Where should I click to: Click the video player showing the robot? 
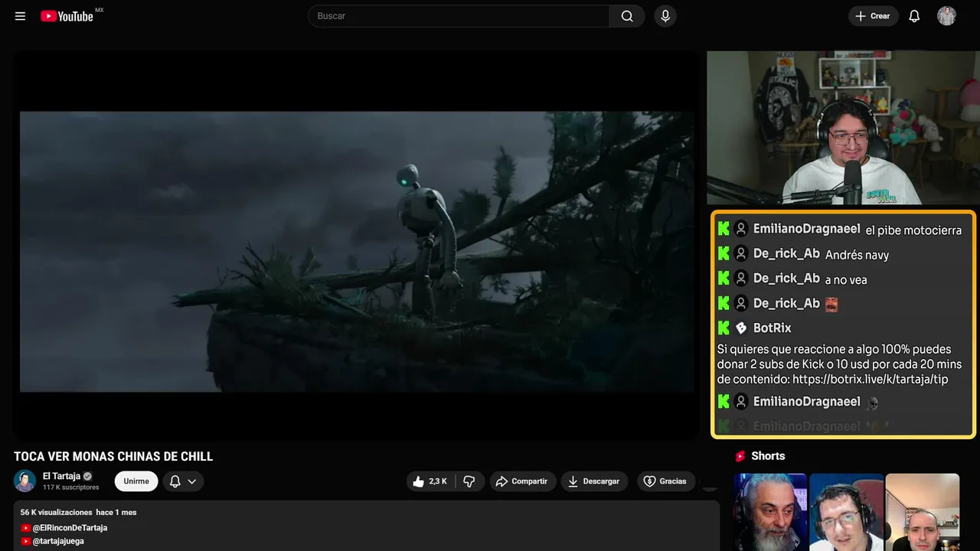357,245
